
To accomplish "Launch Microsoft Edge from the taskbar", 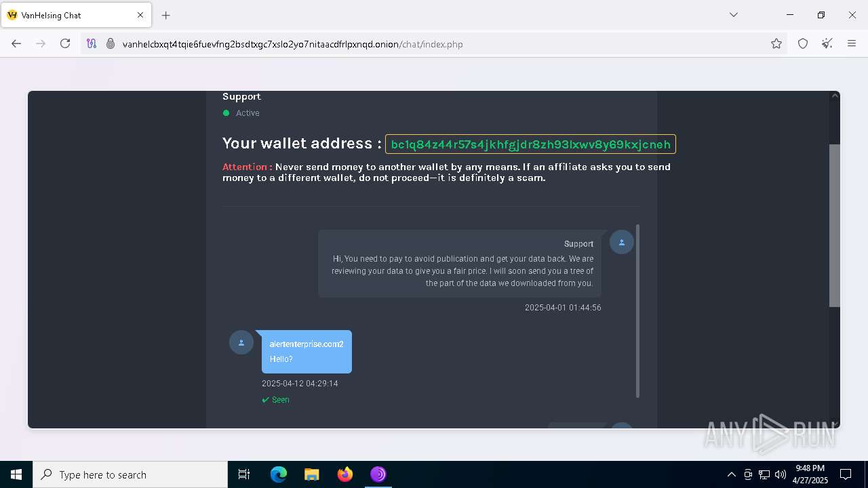I will [279, 474].
